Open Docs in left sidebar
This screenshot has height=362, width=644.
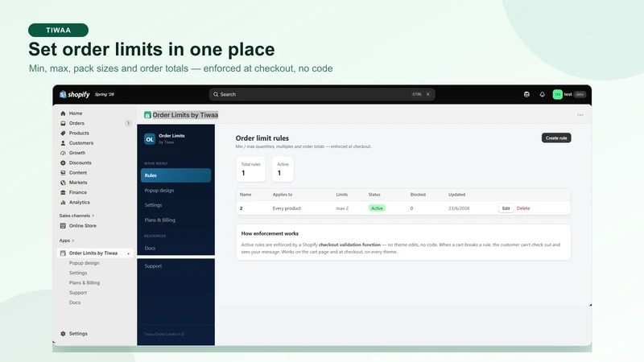pyautogui.click(x=75, y=302)
